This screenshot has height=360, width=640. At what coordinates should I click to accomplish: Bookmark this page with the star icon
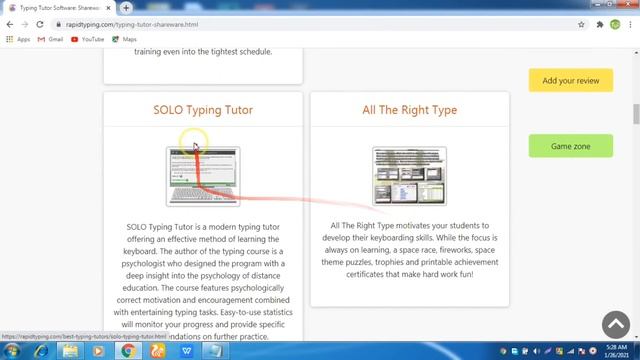click(581, 24)
